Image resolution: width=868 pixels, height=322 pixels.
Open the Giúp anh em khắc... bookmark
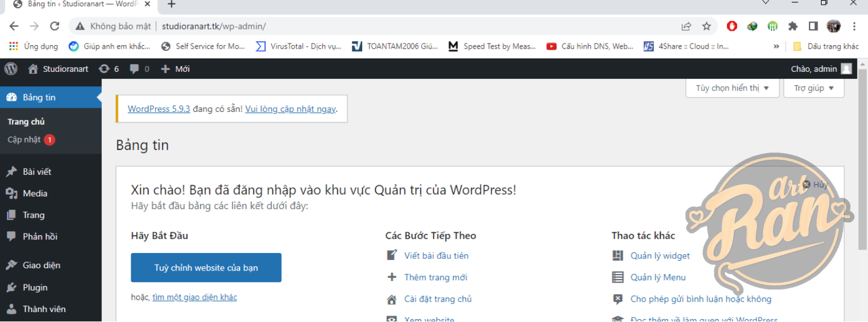pos(110,46)
